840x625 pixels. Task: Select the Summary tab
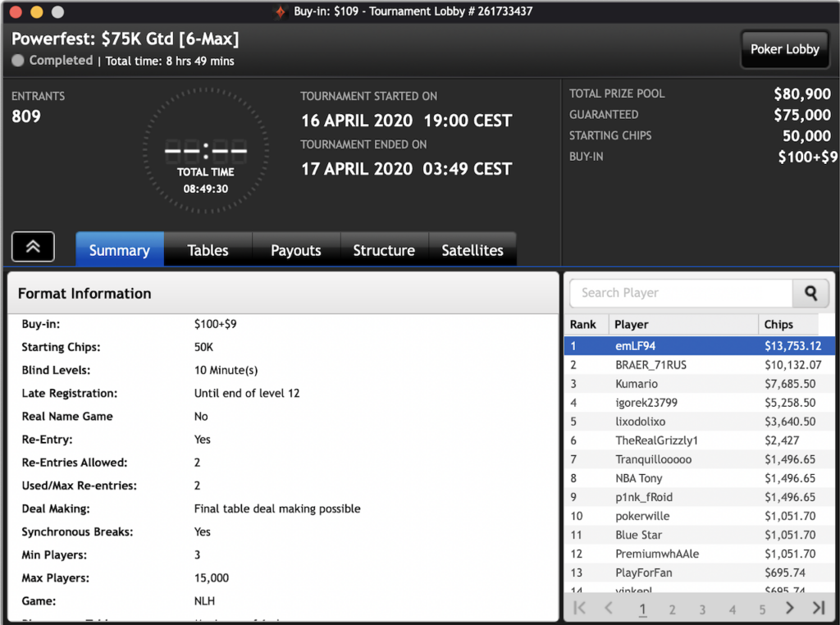120,250
